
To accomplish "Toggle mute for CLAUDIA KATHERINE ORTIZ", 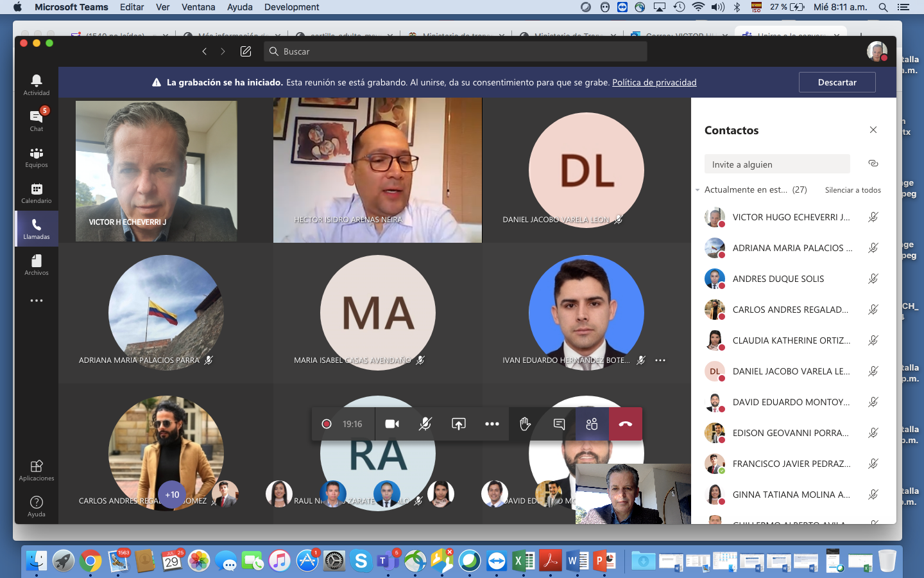I will tap(873, 340).
